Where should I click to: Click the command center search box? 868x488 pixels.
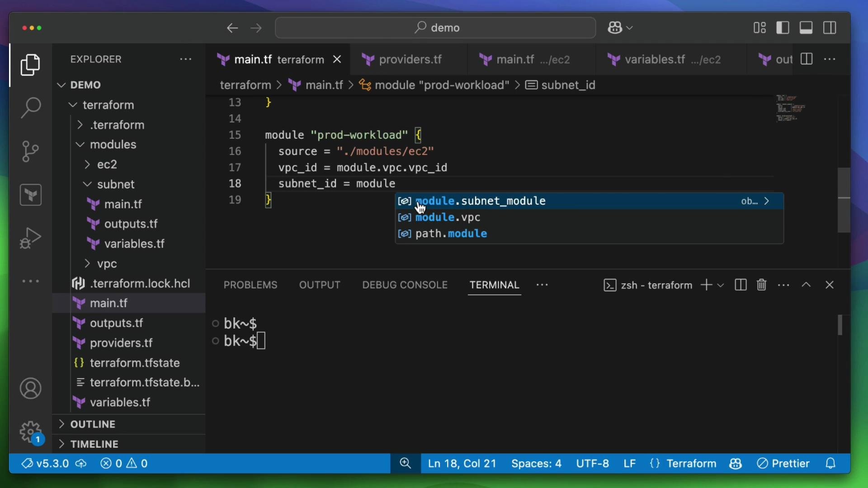pos(435,28)
